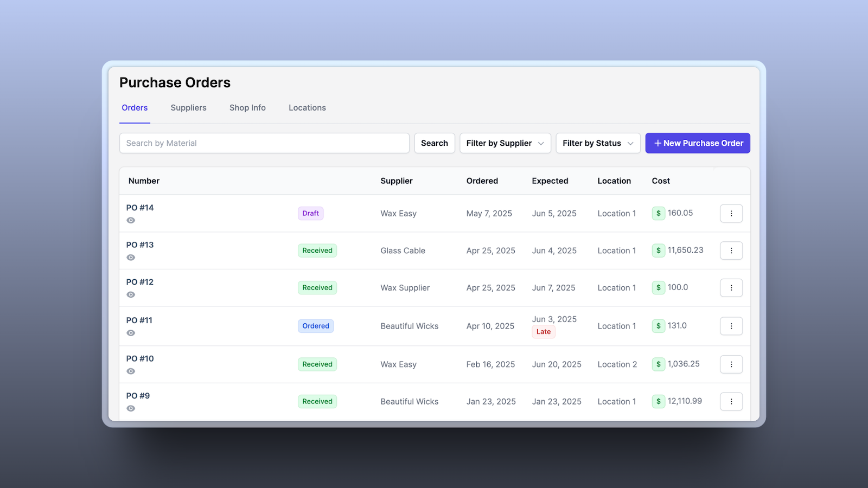This screenshot has height=488, width=868.
Task: Open the three-dot menu for PO #13
Action: [x=731, y=251]
